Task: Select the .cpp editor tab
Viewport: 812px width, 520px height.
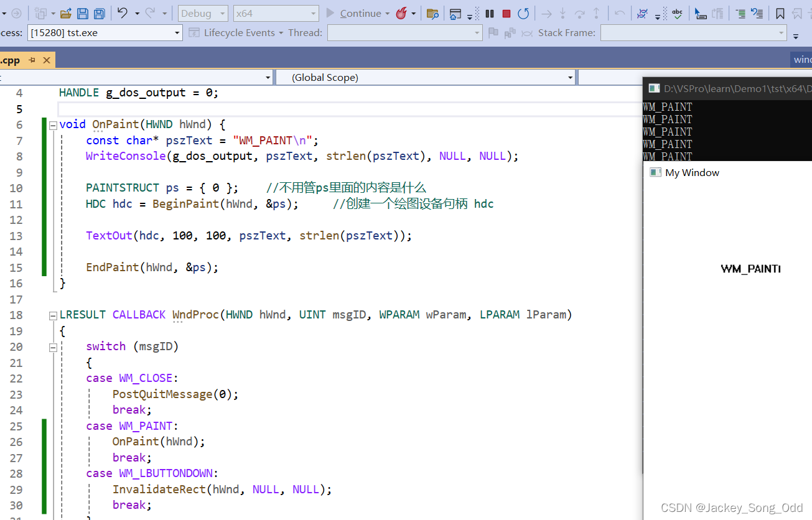Action: [11, 60]
